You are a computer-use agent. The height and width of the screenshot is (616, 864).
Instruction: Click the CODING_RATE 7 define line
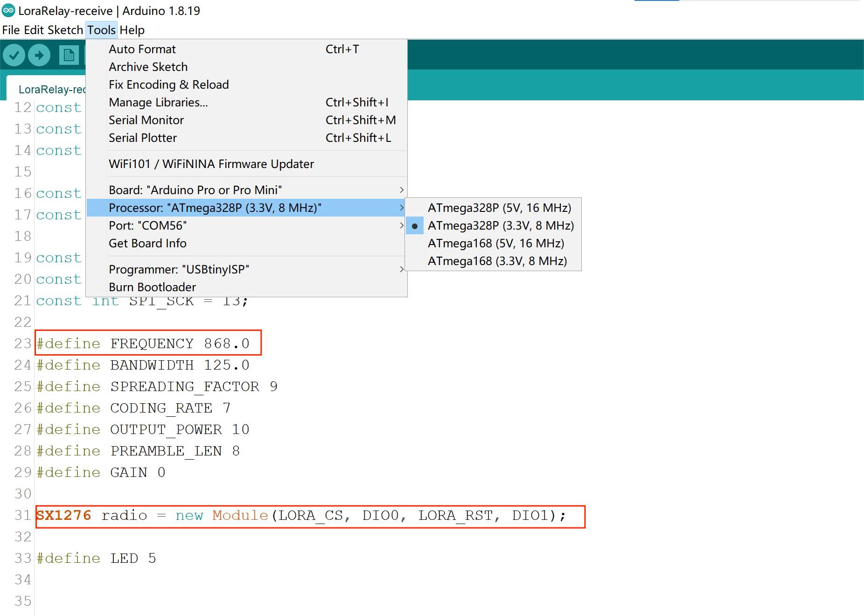(133, 408)
